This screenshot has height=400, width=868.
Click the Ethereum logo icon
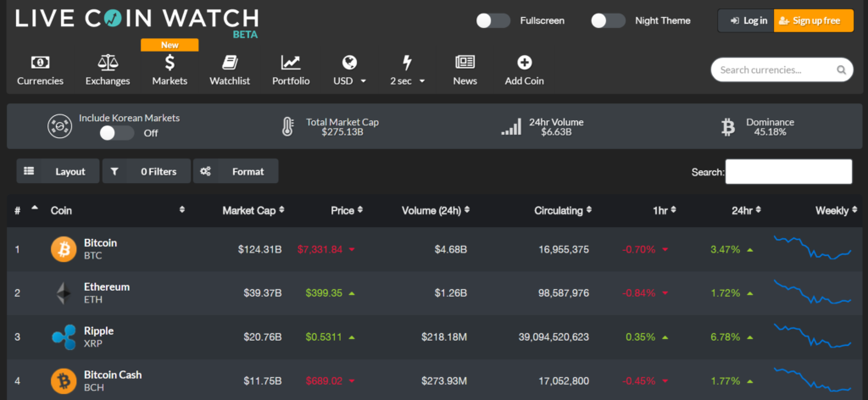[x=64, y=293]
